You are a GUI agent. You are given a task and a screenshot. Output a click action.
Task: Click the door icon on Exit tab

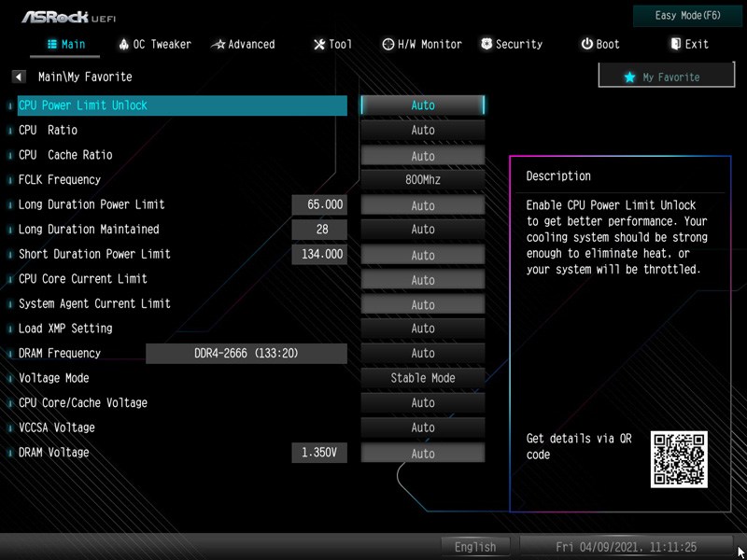pos(675,44)
